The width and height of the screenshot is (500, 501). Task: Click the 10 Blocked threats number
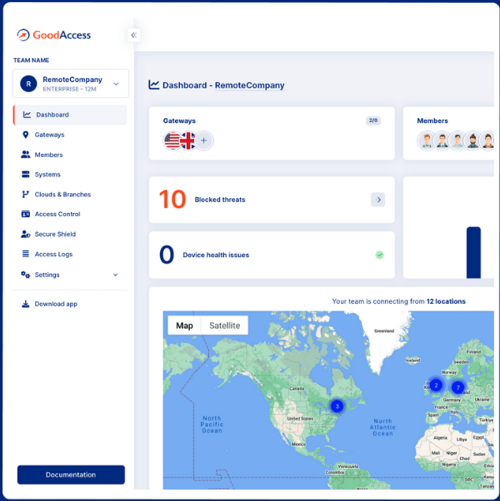pyautogui.click(x=172, y=199)
